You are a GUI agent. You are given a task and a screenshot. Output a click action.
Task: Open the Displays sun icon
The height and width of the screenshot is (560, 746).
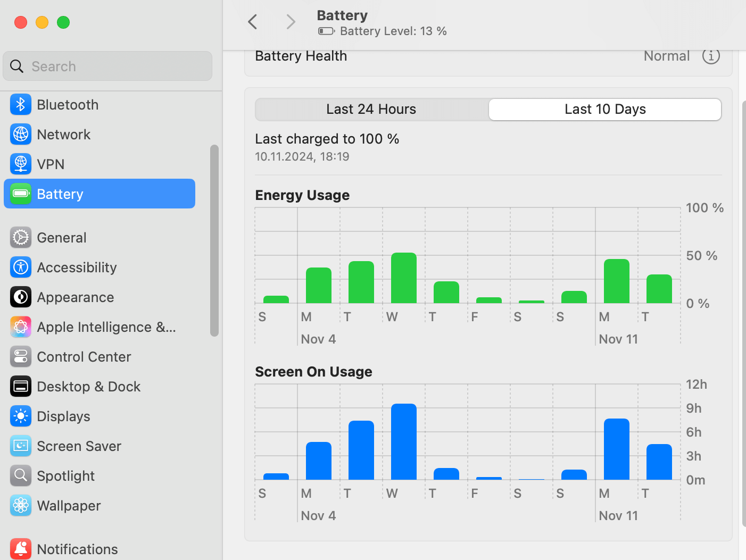click(21, 416)
